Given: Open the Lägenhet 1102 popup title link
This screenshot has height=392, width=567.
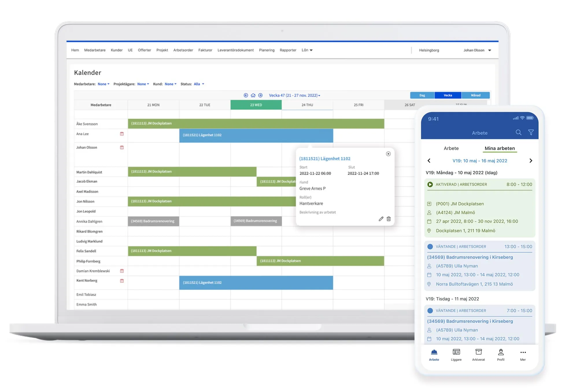Looking at the screenshot, I should click(325, 159).
